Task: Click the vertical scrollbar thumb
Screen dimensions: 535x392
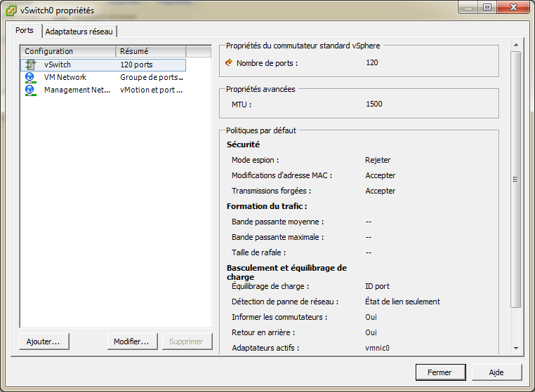Action: click(x=516, y=180)
